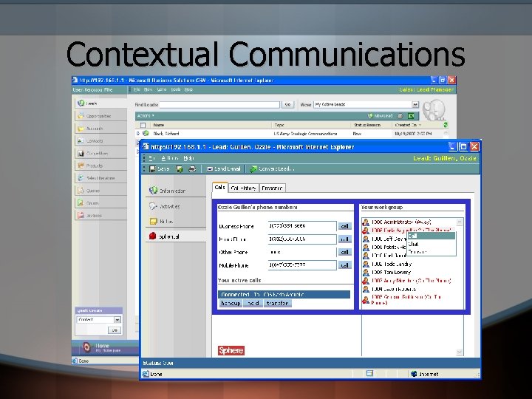This screenshot has width=532, height=399.
Task: Select Todd Landry in the workgroup list
Action: (x=392, y=264)
